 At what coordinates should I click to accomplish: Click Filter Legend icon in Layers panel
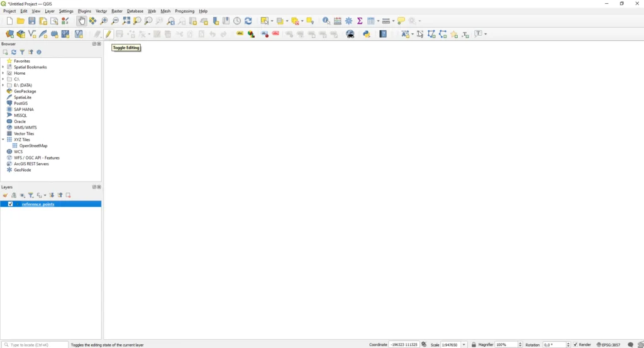31,195
